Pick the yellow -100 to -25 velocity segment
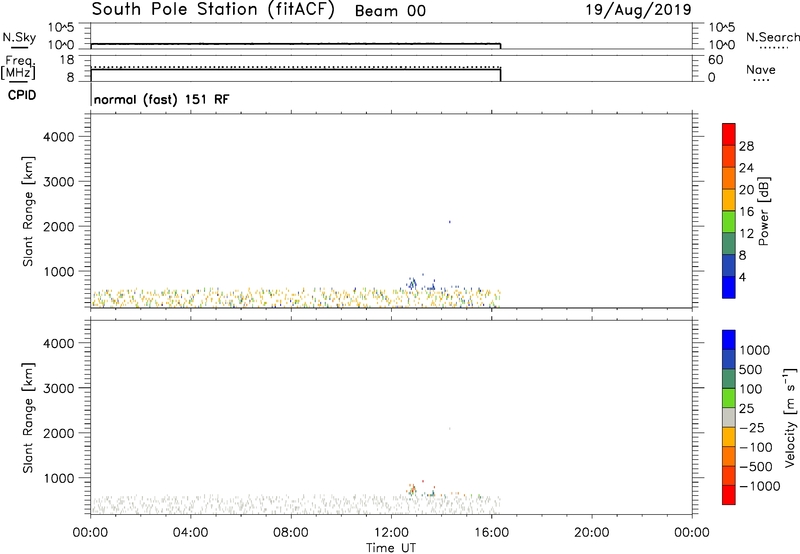 729,437
